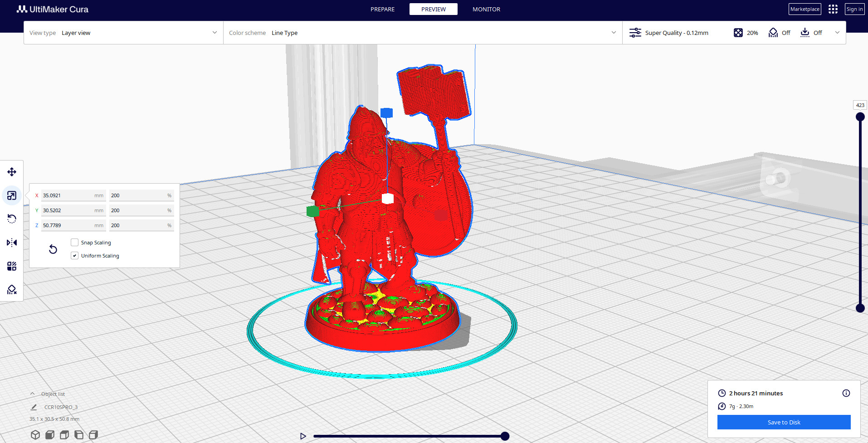Switch to right side view icon
868x443 pixels.
point(93,435)
